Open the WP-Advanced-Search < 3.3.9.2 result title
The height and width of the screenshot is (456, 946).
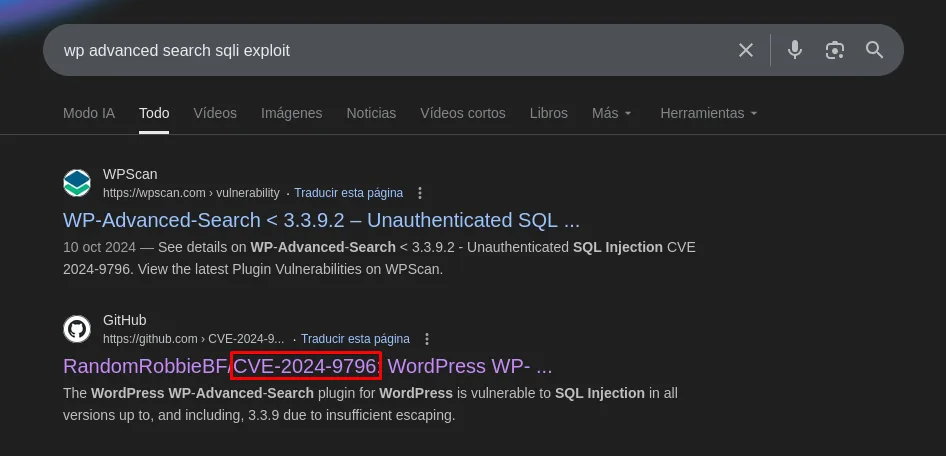click(321, 221)
